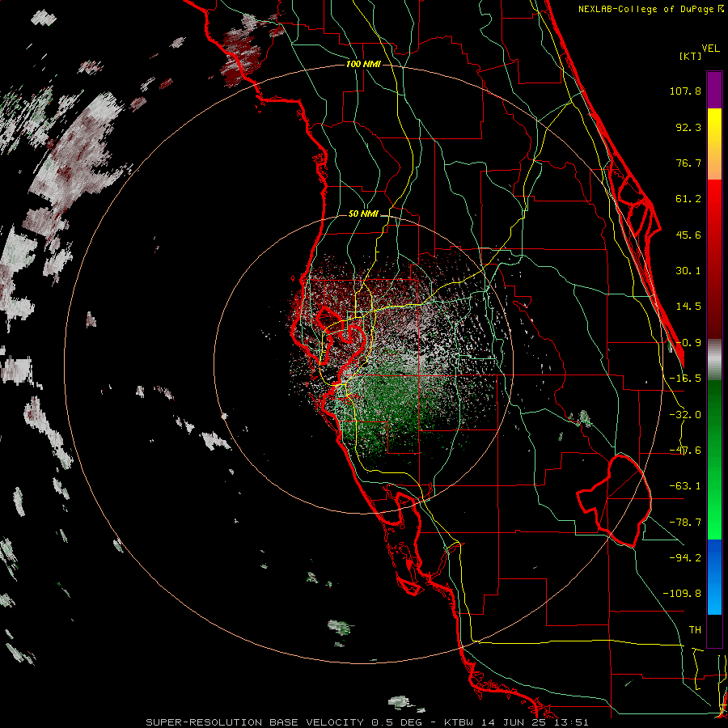
Task: Click the -0.9 legend value
Action: pyautogui.click(x=688, y=343)
